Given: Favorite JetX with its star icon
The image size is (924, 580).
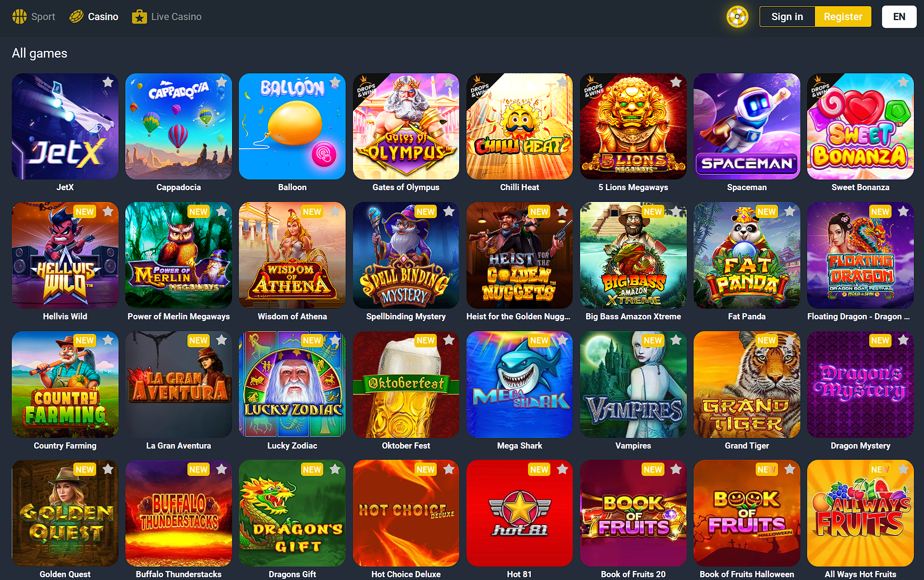Looking at the screenshot, I should tap(108, 82).
